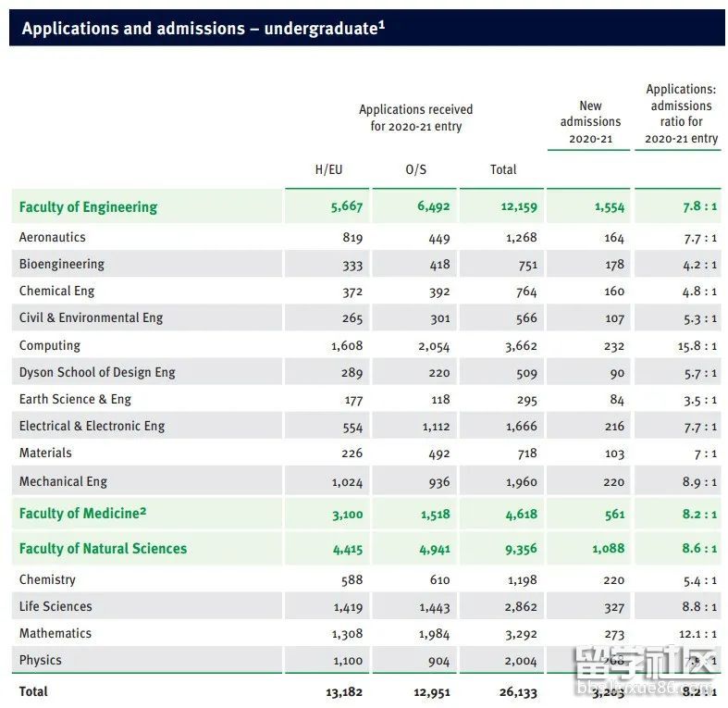Click the H/EU column header
The image size is (728, 708).
click(x=328, y=169)
